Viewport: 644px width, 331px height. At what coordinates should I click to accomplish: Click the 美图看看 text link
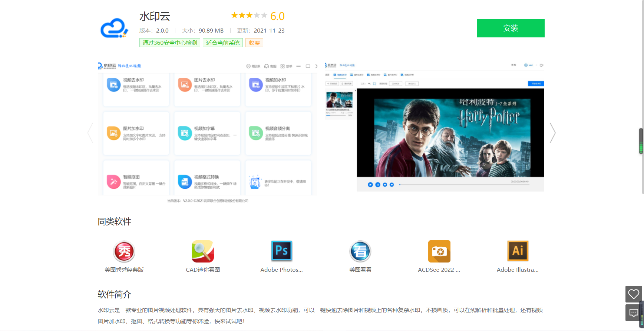360,270
